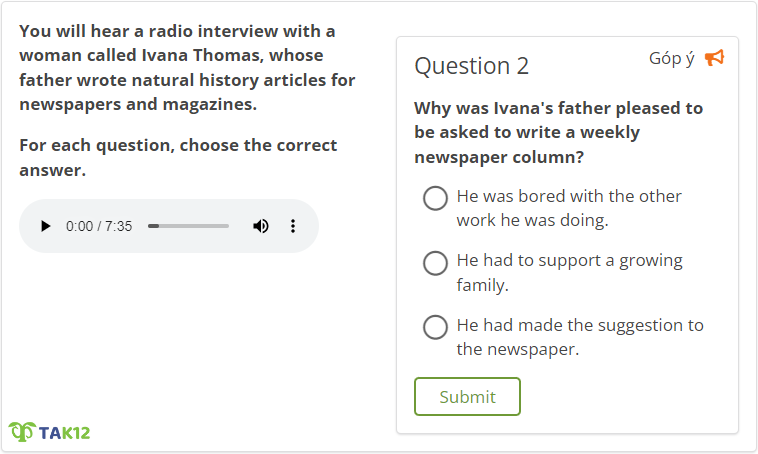The width and height of the screenshot is (758, 454).
Task: Click the 'You will hear a radio interview' paragraph
Action: point(187,68)
